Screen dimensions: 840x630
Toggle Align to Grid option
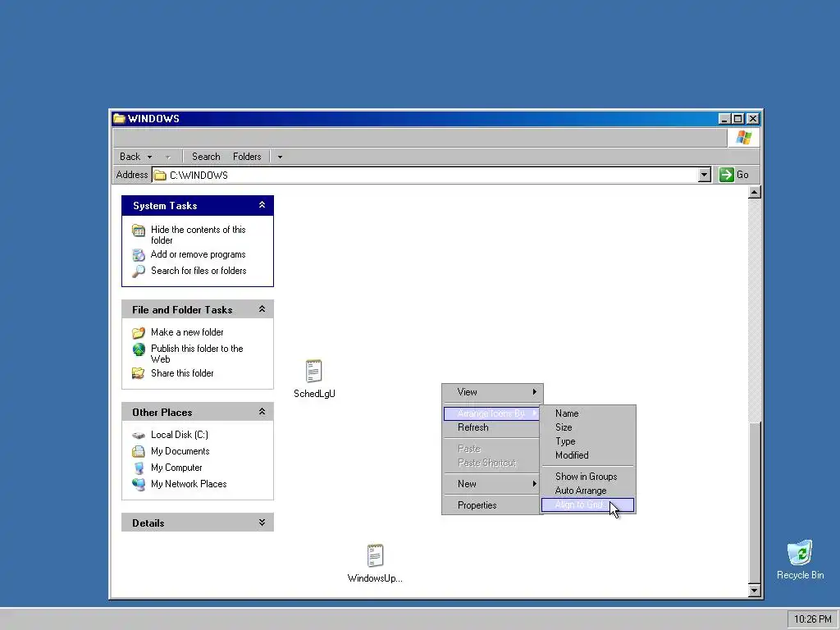coord(587,504)
